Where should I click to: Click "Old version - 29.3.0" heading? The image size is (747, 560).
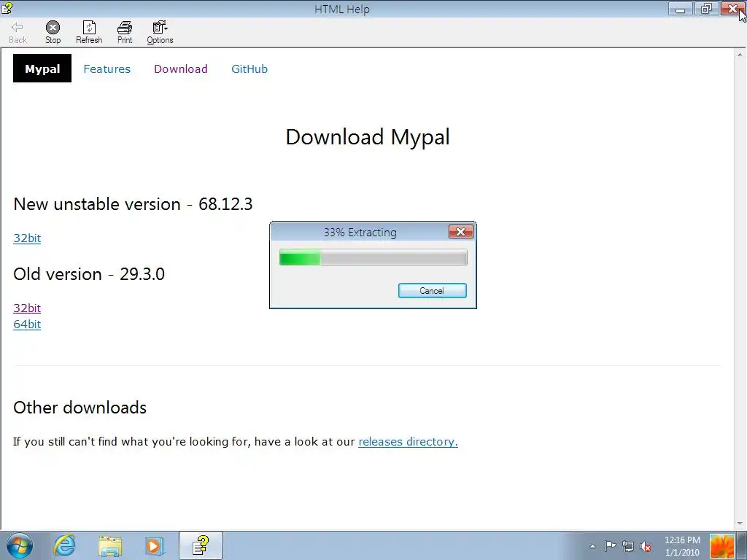(89, 274)
